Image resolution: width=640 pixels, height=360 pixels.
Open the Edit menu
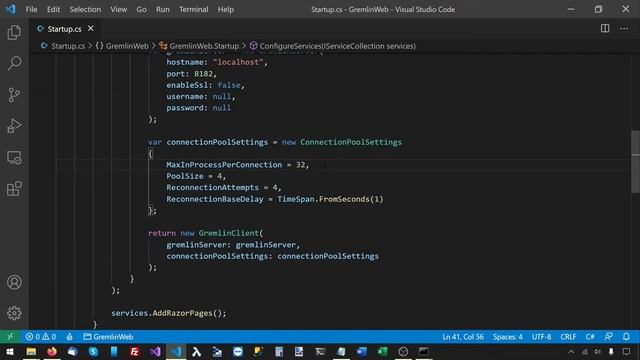point(53,9)
